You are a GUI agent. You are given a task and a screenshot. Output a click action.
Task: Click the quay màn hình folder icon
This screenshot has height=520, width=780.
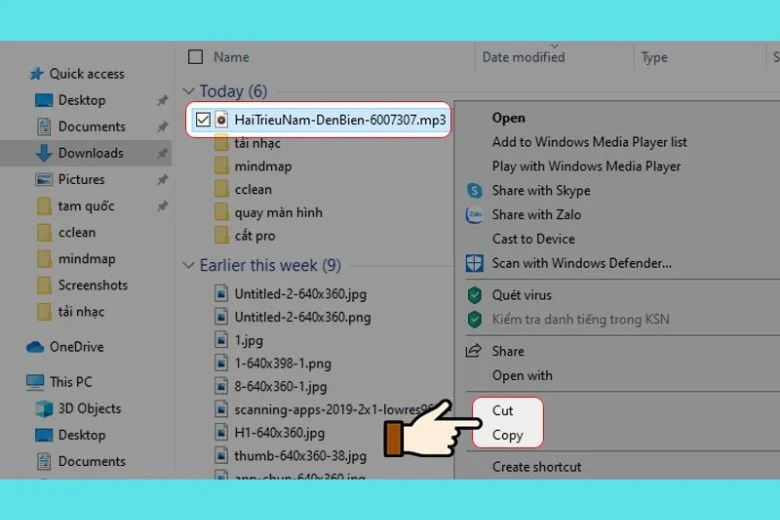[x=221, y=212]
